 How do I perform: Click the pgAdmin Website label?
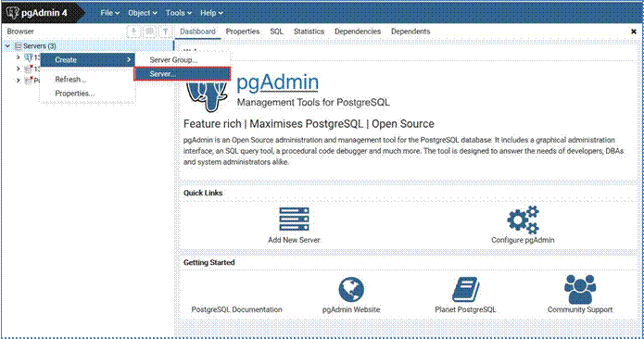click(x=351, y=309)
